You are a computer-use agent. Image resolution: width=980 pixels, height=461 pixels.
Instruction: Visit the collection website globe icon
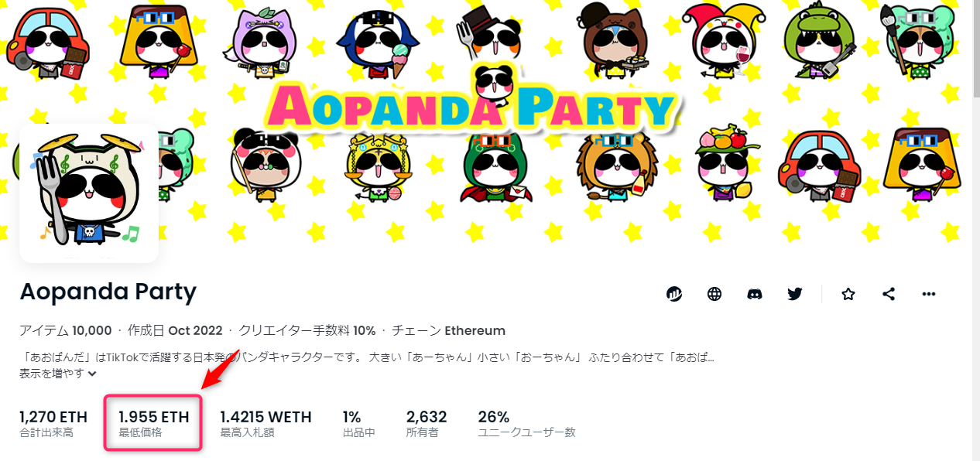point(714,294)
